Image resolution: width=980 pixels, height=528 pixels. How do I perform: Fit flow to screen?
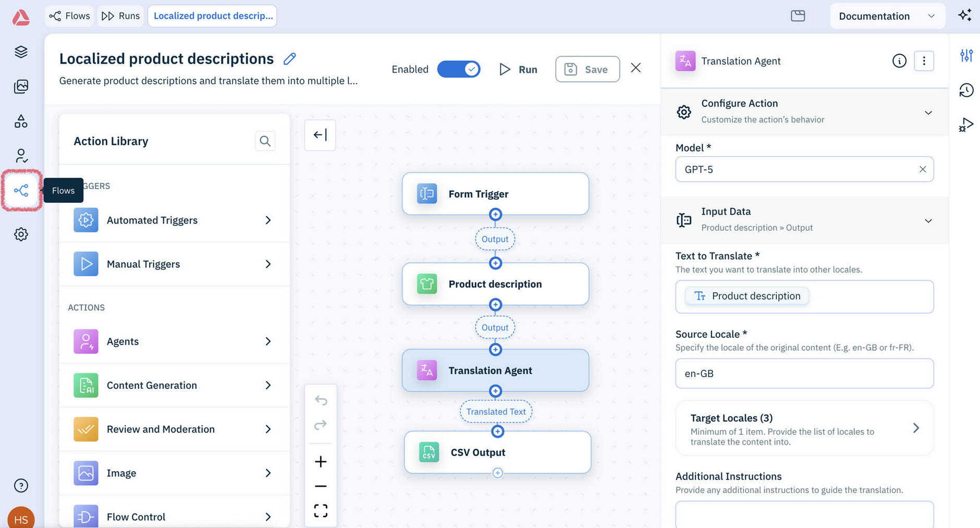[x=321, y=510]
